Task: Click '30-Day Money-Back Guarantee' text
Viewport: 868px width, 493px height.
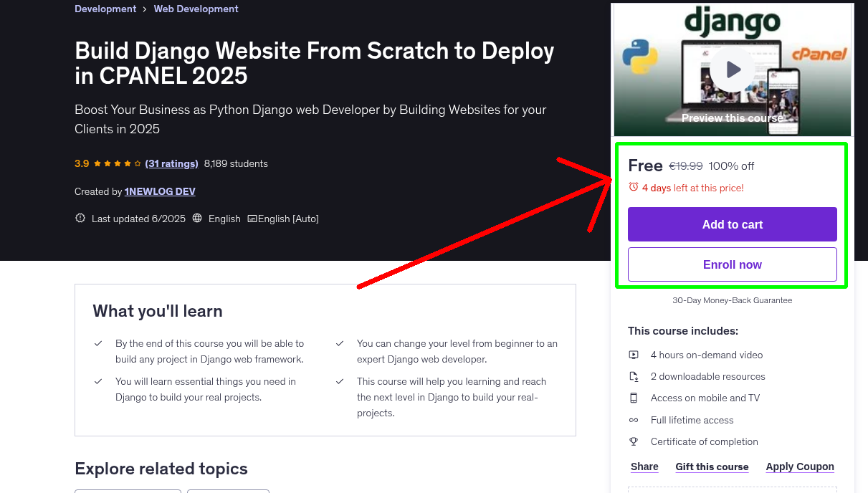Action: [x=733, y=300]
